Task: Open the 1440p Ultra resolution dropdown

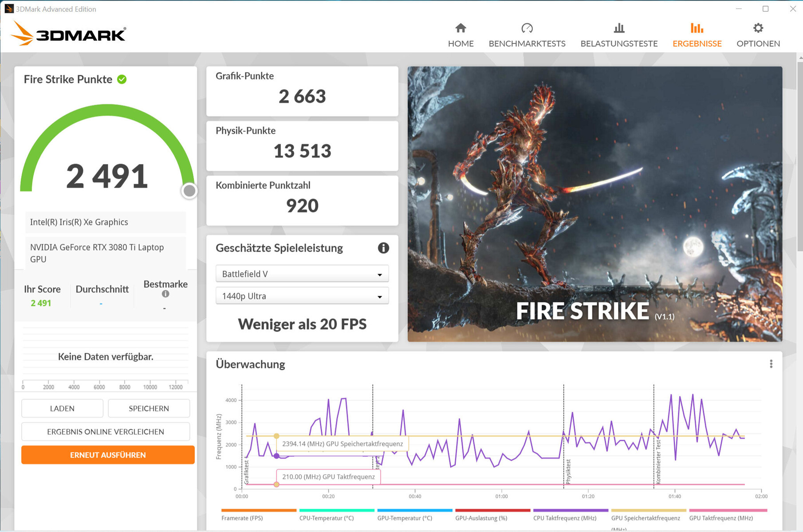Action: [x=302, y=296]
